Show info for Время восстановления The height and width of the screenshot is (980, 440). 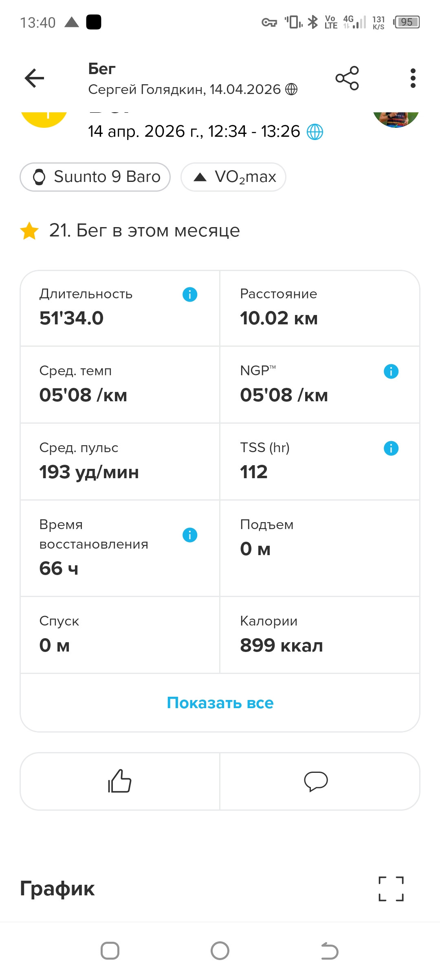click(190, 535)
